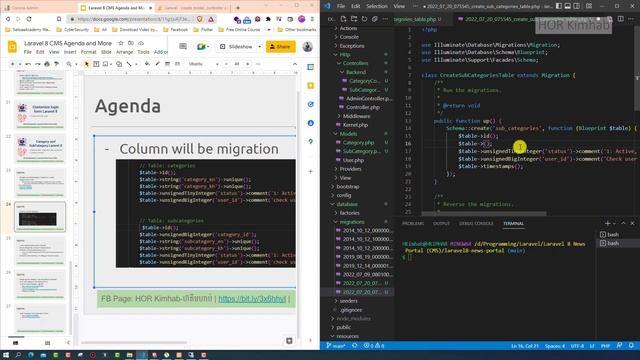The width and height of the screenshot is (640, 360).
Task: Reload the browser page
Action: [x=29, y=19]
